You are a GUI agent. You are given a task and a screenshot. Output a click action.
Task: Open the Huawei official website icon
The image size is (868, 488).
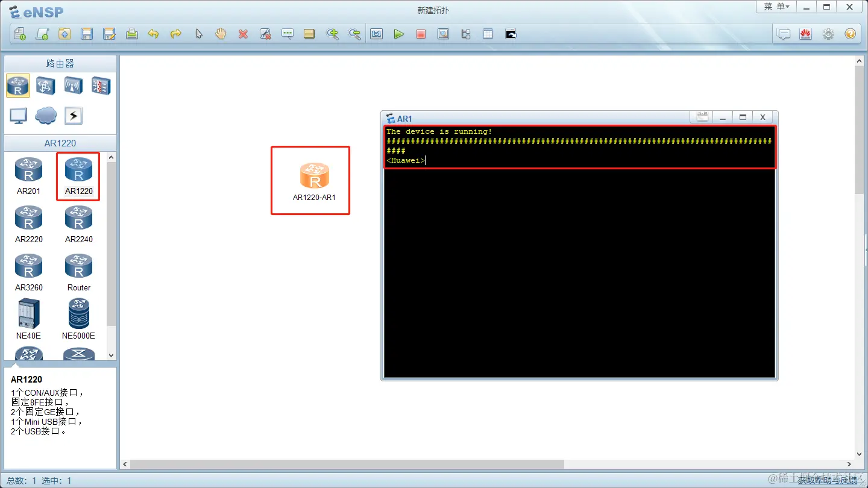pos(806,34)
